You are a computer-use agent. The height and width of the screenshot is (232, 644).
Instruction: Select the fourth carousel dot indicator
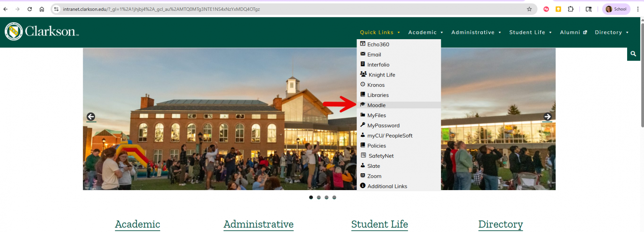(x=334, y=197)
